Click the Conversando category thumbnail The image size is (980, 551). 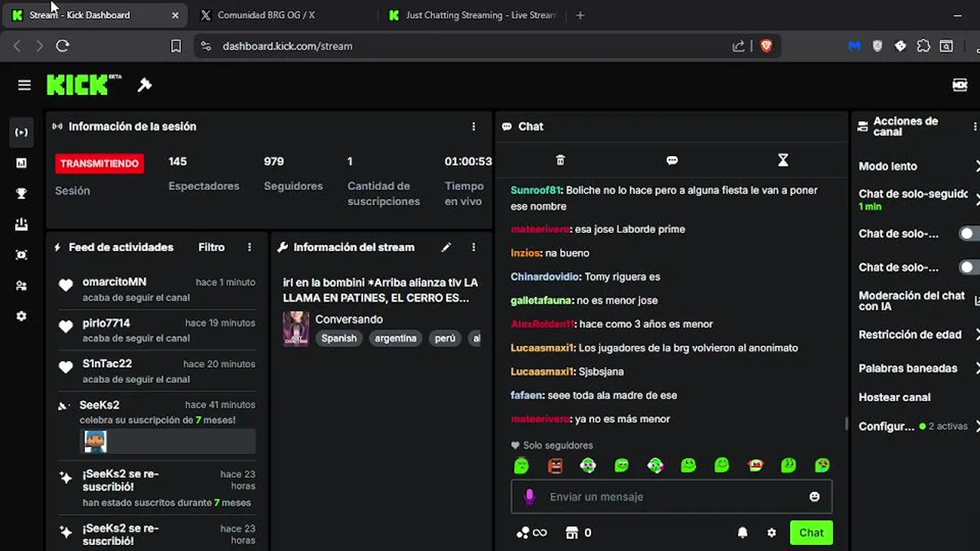click(x=296, y=328)
